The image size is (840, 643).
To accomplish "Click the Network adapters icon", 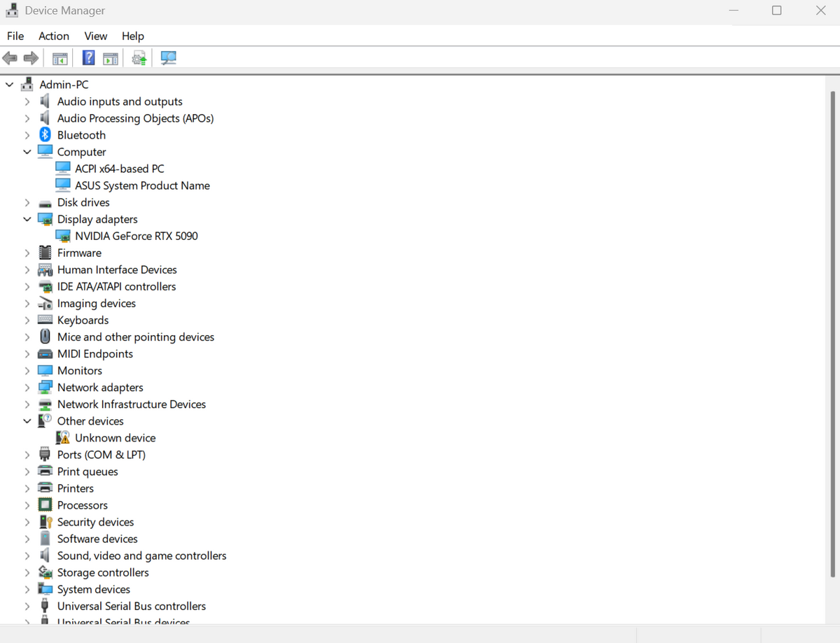I will click(x=45, y=387).
